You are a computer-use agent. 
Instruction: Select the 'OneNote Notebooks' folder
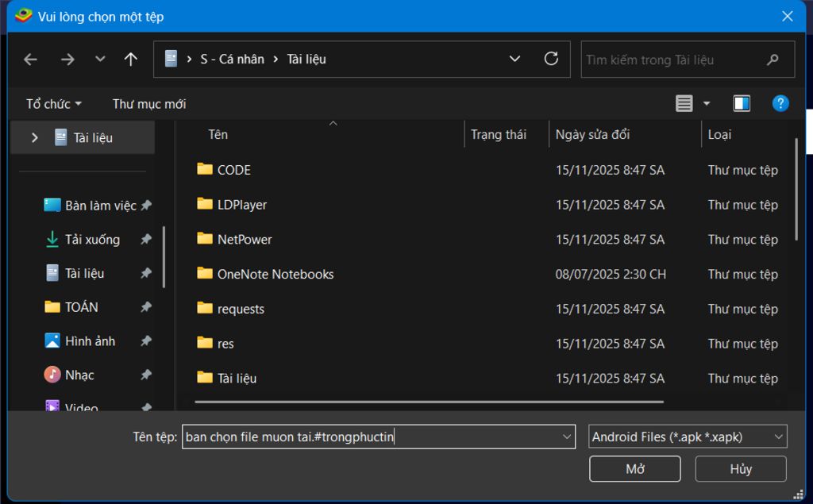275,275
